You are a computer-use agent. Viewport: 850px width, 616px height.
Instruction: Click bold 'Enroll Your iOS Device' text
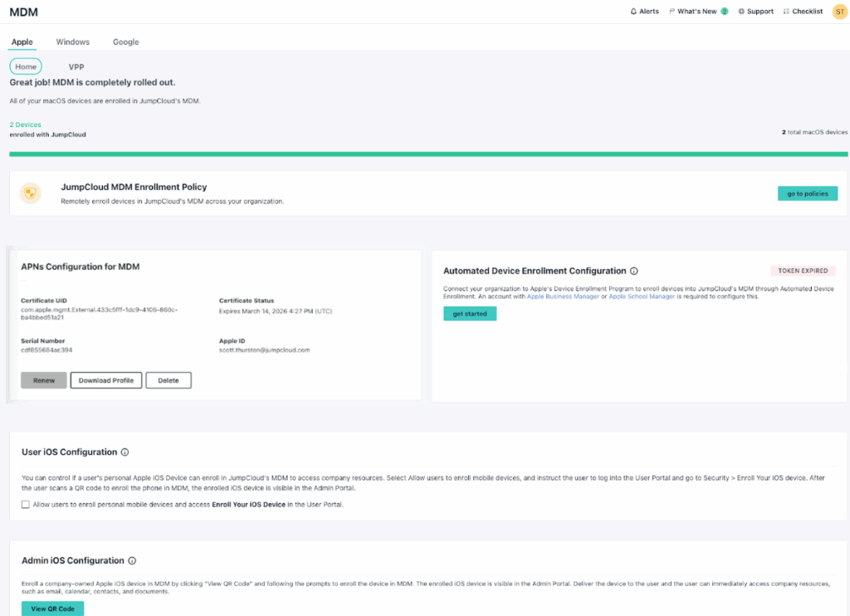pos(248,504)
